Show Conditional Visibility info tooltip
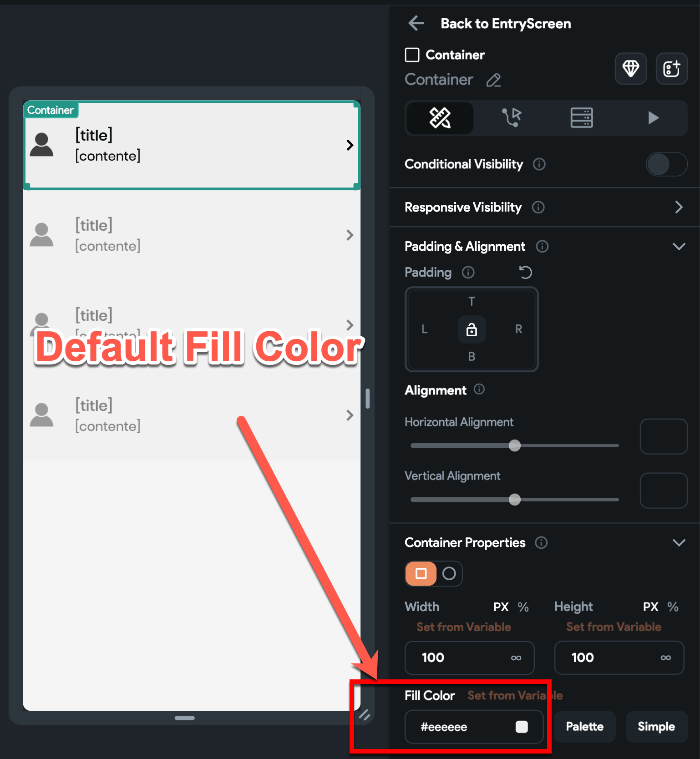Image resolution: width=700 pixels, height=759 pixels. (539, 164)
